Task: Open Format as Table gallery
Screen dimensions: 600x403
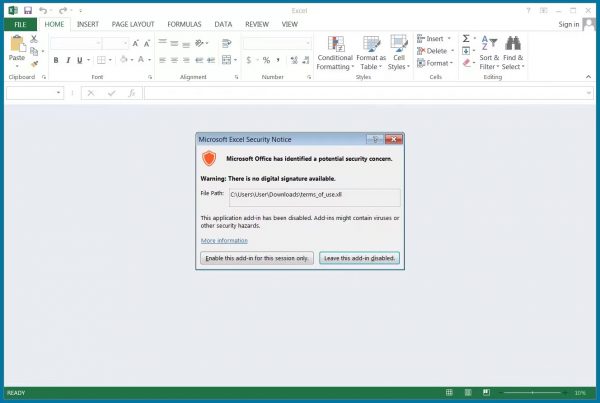Action: [x=371, y=53]
